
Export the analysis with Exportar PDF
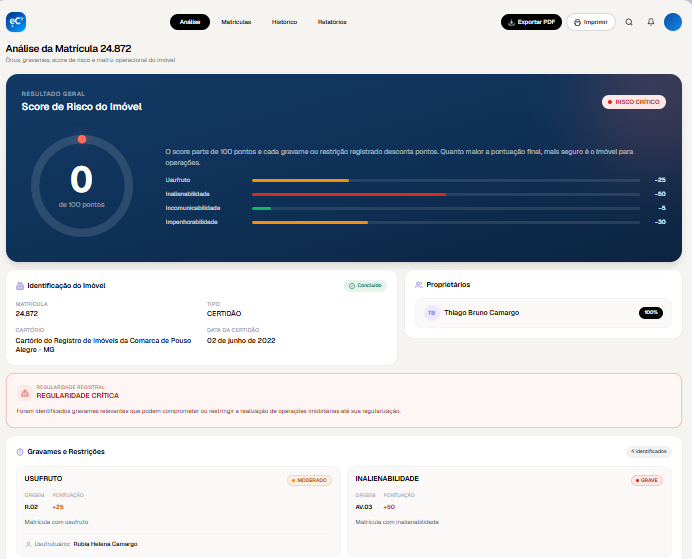(531, 22)
